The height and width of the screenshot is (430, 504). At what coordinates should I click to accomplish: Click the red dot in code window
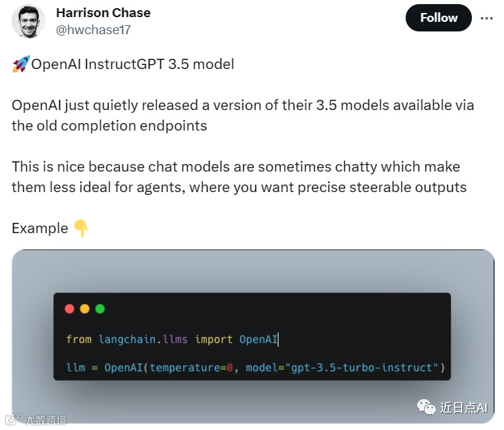(x=69, y=309)
